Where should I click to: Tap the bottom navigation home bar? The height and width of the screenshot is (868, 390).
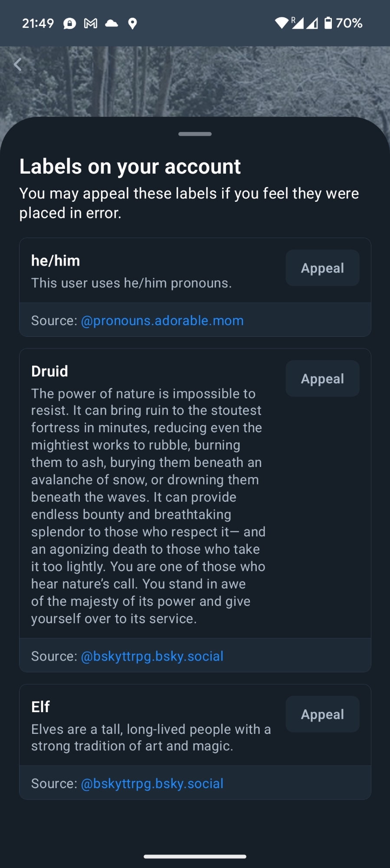pos(195,856)
